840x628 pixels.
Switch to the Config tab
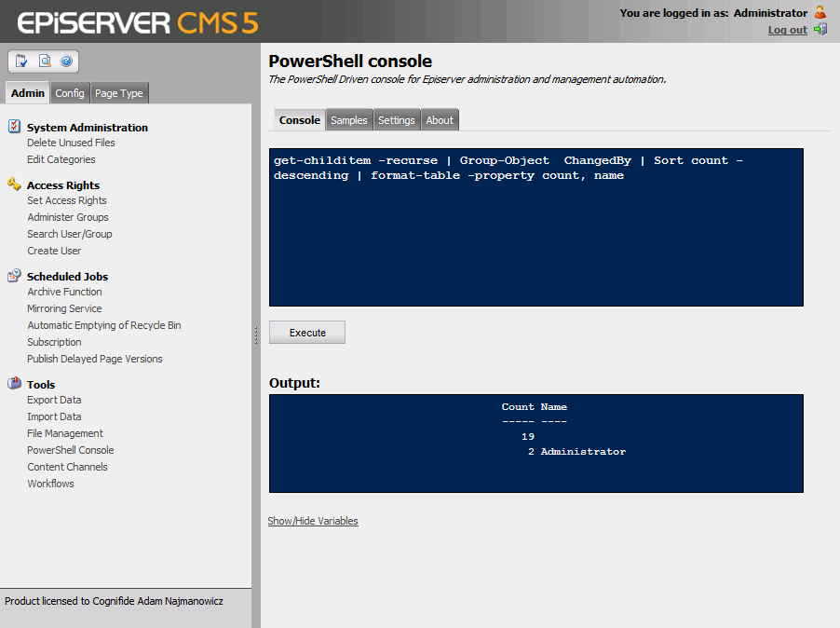point(70,93)
